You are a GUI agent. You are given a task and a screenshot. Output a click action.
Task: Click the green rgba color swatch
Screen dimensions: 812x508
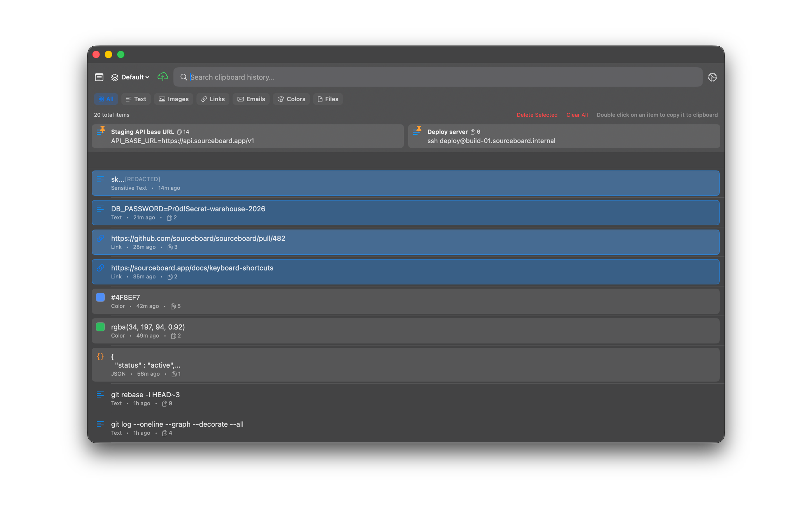pos(100,327)
